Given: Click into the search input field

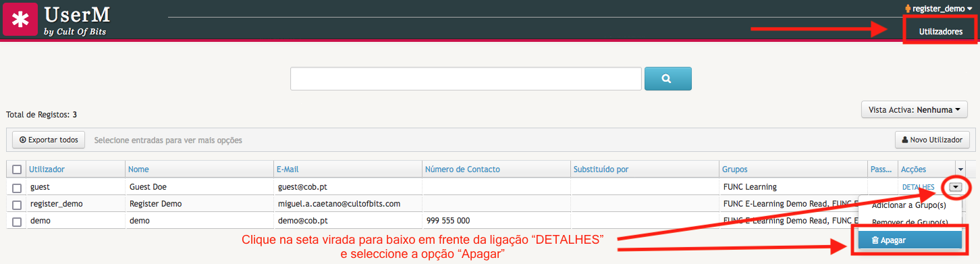Looking at the screenshot, I should [466, 78].
